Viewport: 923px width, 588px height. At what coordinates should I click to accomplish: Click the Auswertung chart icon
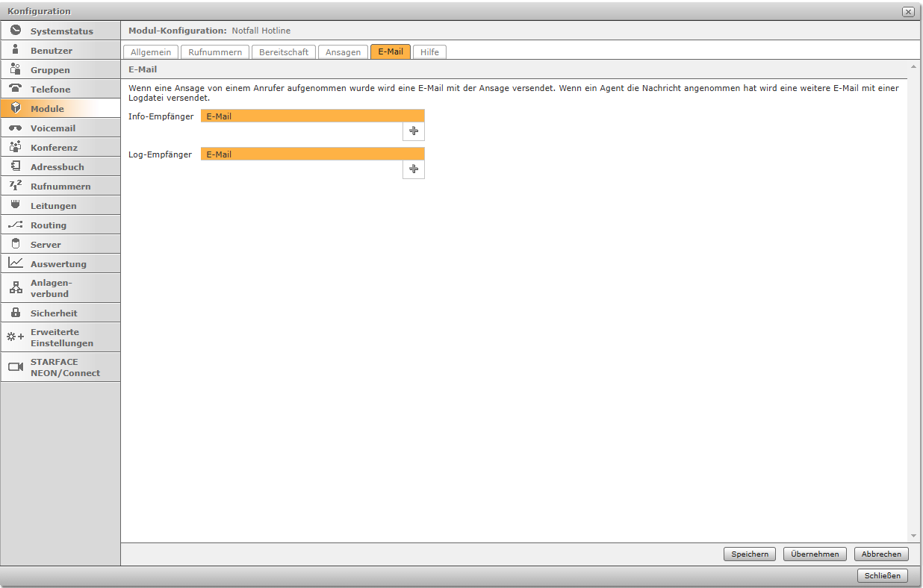pyautogui.click(x=15, y=263)
